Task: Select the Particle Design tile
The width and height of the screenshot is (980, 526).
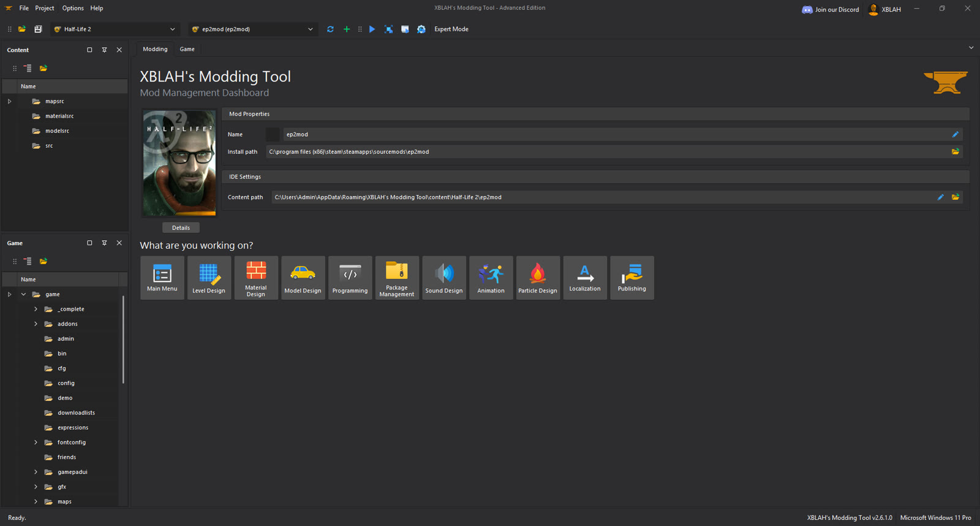Action: [538, 278]
